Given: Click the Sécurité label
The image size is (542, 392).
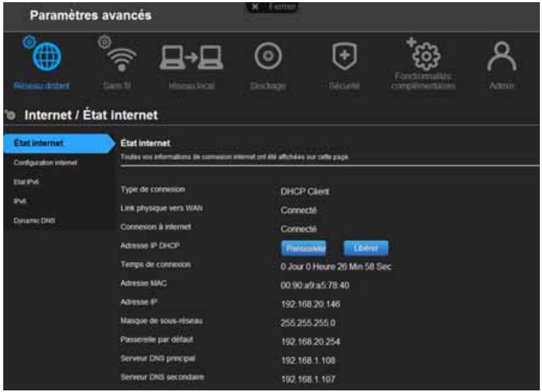Looking at the screenshot, I should (344, 86).
